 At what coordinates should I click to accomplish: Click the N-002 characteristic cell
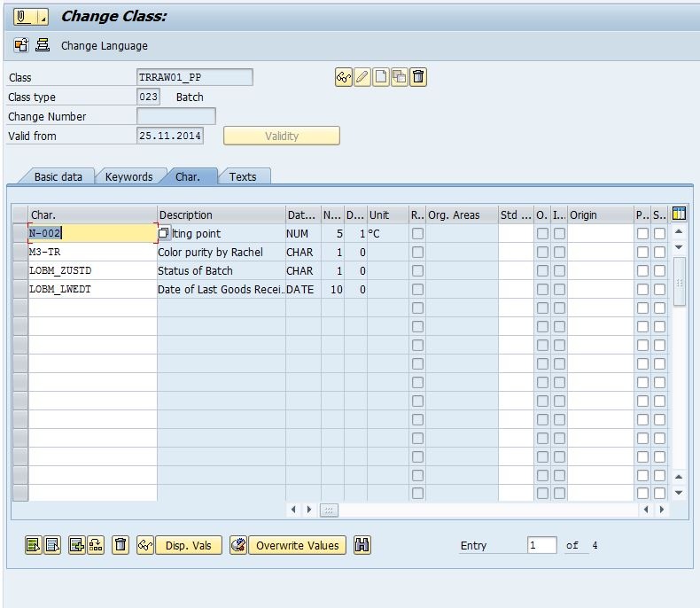[x=92, y=233]
